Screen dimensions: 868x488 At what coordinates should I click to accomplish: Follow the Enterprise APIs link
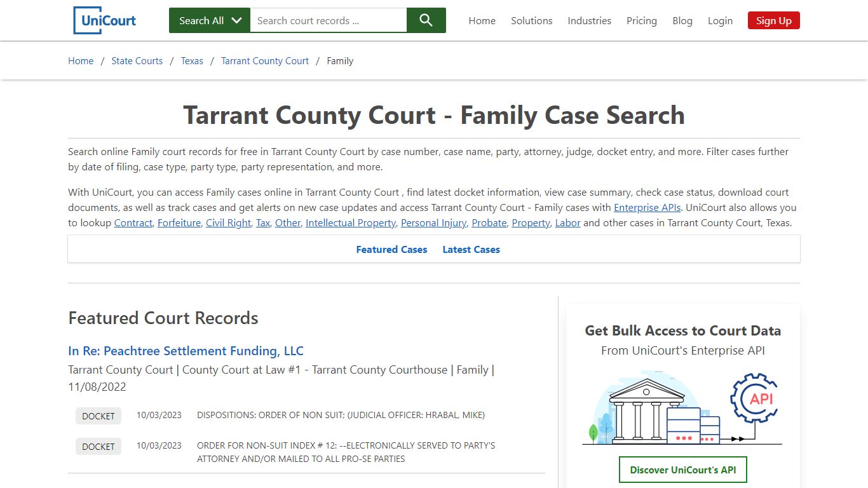coord(648,208)
